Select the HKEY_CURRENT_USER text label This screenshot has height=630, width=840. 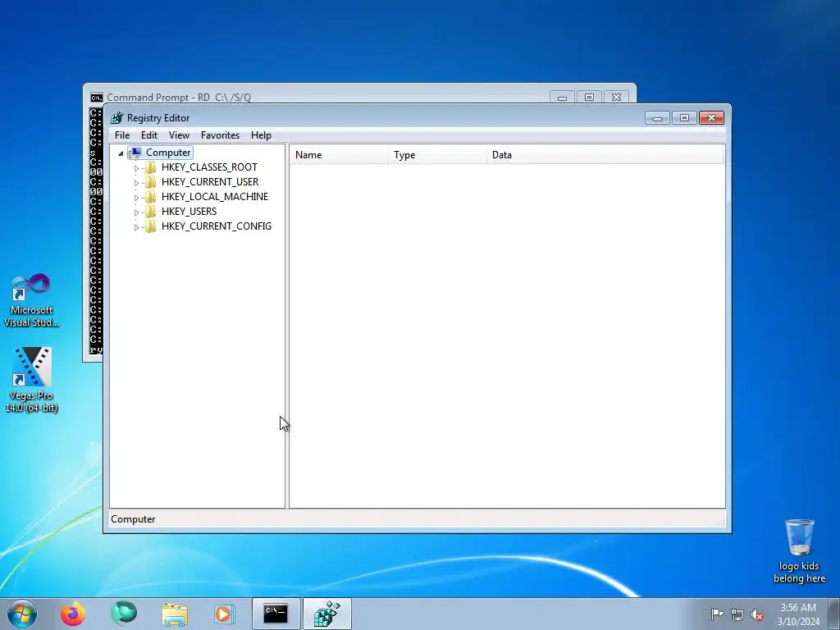tap(210, 182)
